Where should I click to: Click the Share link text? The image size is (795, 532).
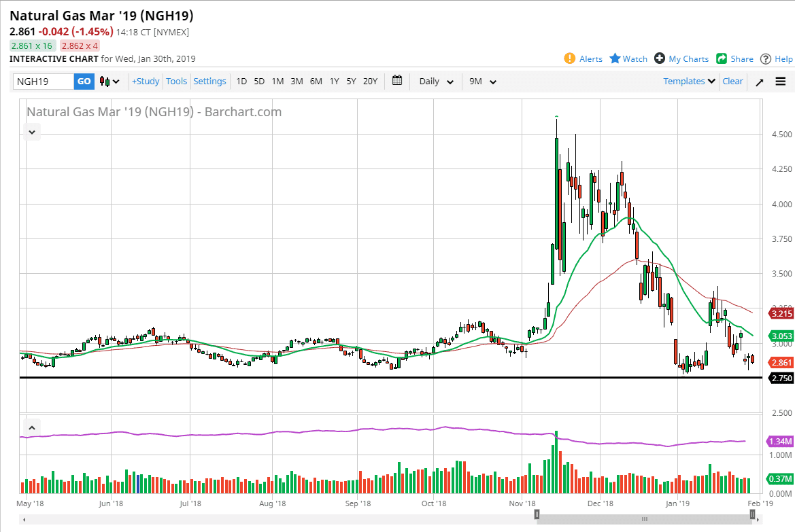(x=742, y=59)
